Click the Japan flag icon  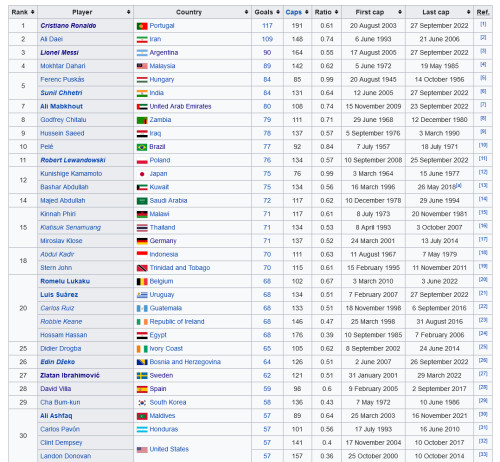(142, 174)
